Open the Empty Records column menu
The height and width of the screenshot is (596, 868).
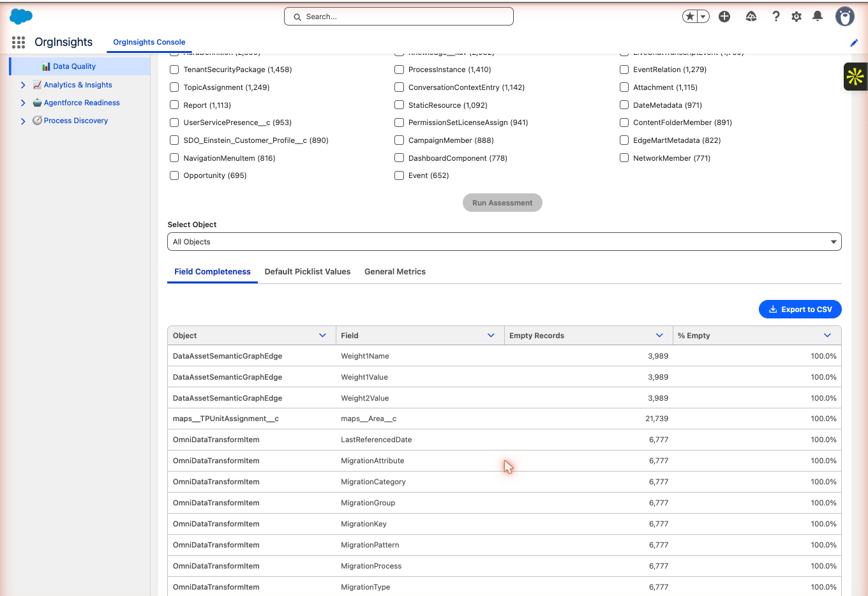coord(659,336)
